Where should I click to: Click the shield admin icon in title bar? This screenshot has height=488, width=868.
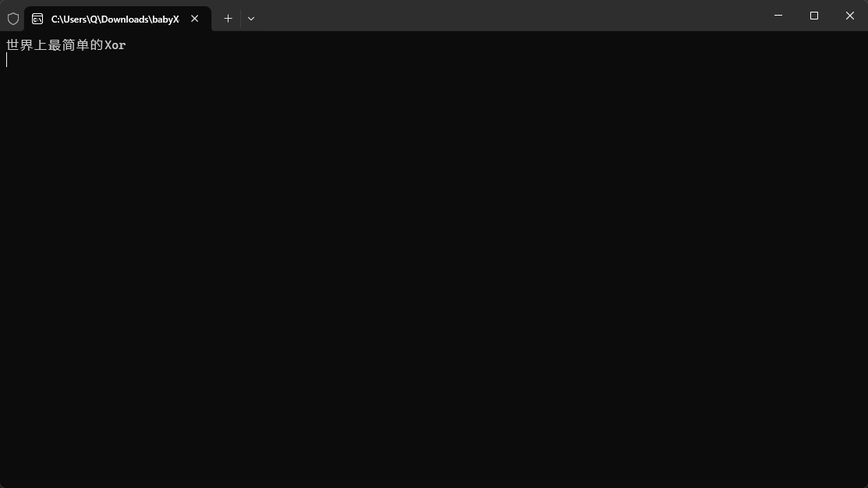click(x=13, y=19)
